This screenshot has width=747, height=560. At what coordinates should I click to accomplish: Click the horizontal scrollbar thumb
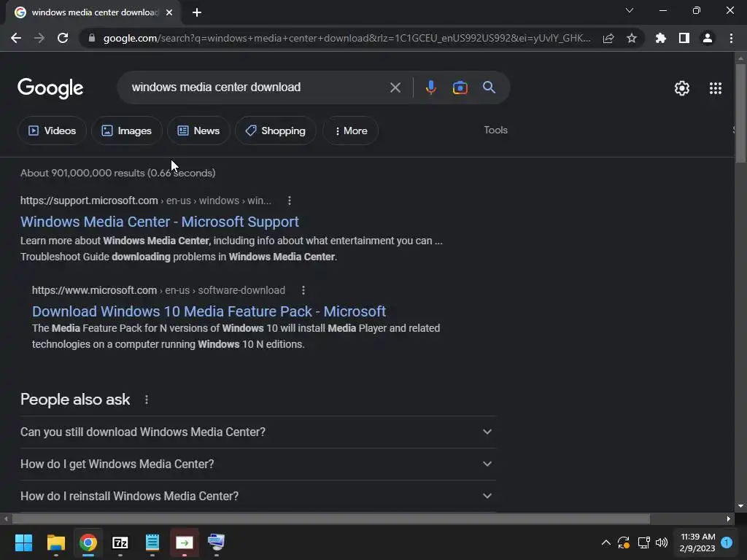coord(331,518)
